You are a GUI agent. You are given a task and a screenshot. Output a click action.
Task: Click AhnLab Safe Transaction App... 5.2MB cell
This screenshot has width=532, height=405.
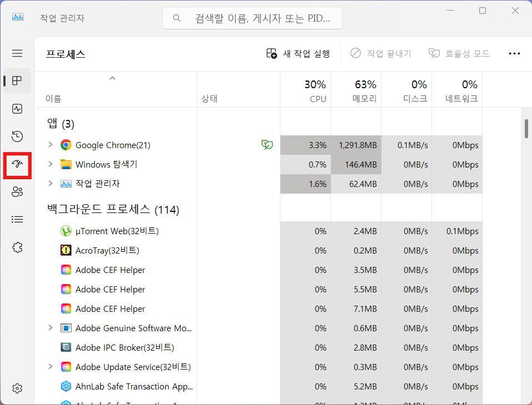tap(356, 386)
